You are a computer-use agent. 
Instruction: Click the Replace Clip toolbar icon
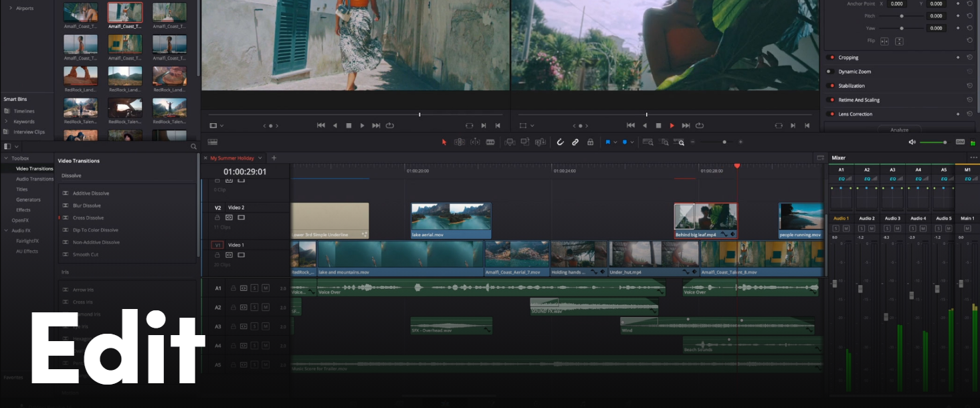click(x=541, y=142)
